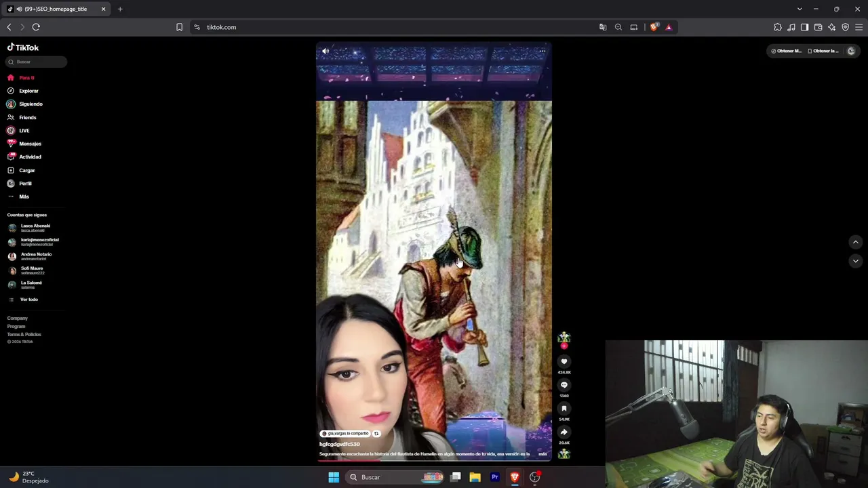This screenshot has height=488, width=868.
Task: Go to the next video
Action: 855,261
